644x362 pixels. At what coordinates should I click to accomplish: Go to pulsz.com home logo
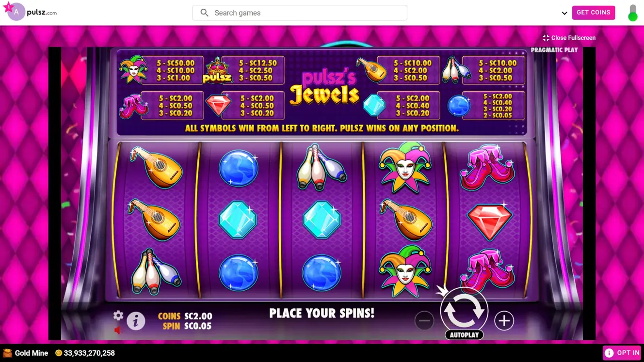point(42,13)
